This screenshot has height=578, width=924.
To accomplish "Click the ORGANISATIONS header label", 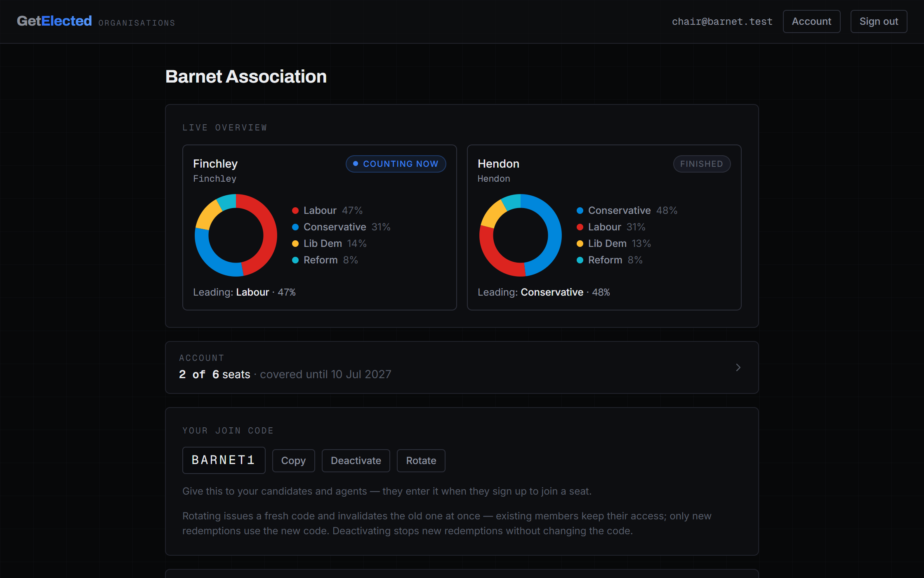I will click(x=137, y=23).
